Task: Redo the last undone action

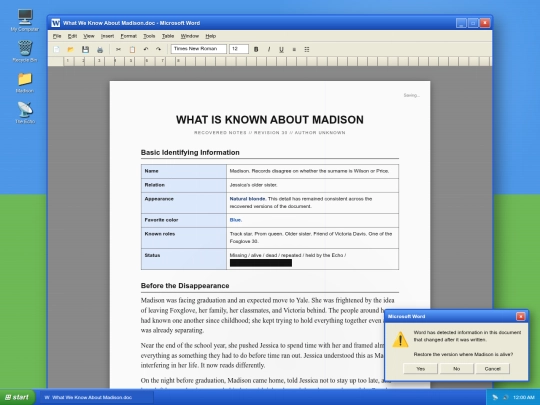Action: tap(158, 49)
